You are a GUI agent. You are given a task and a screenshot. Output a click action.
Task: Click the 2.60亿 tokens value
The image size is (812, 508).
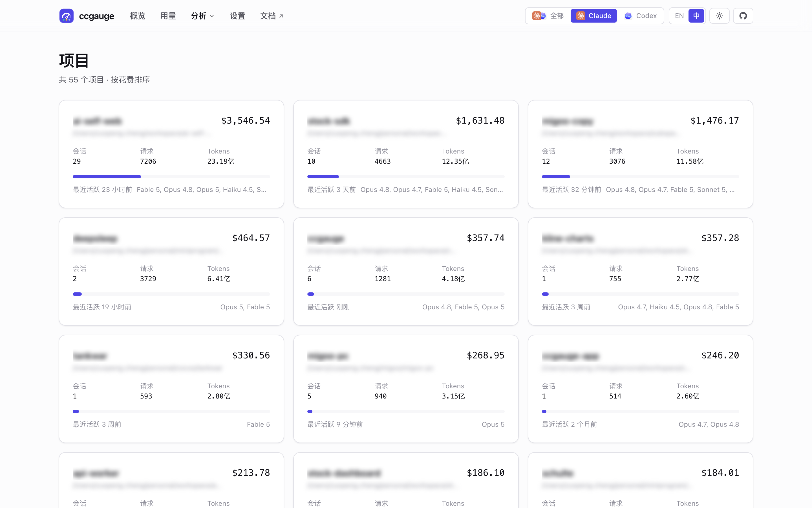[x=688, y=396]
